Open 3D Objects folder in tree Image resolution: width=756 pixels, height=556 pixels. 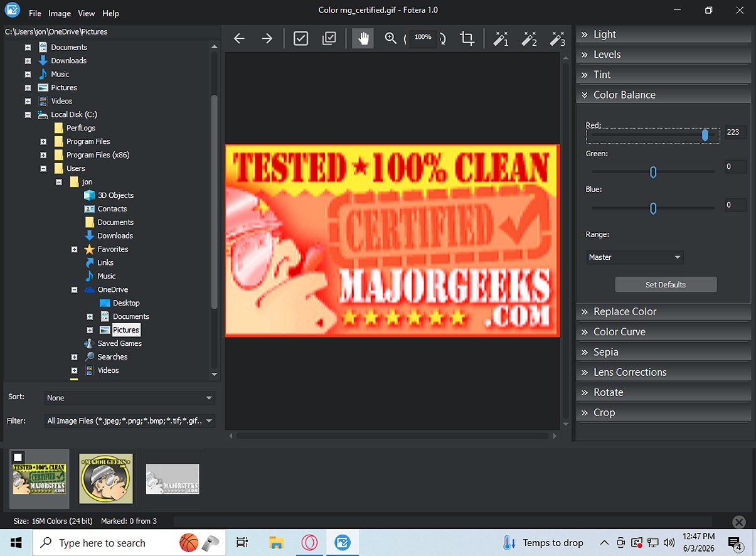(x=109, y=195)
